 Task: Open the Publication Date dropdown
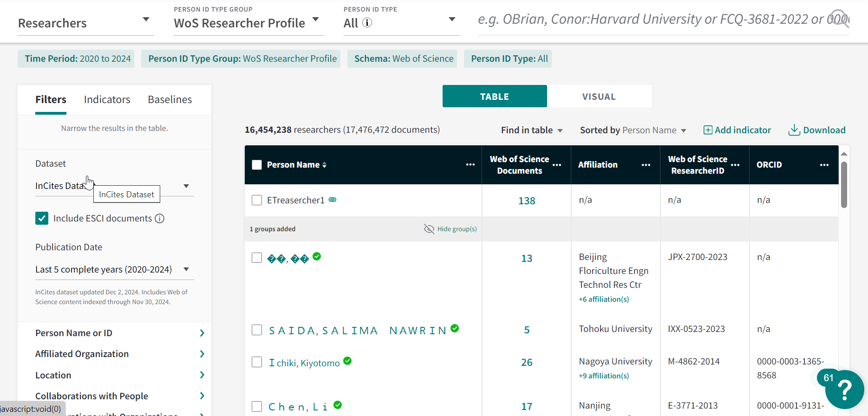pos(114,269)
